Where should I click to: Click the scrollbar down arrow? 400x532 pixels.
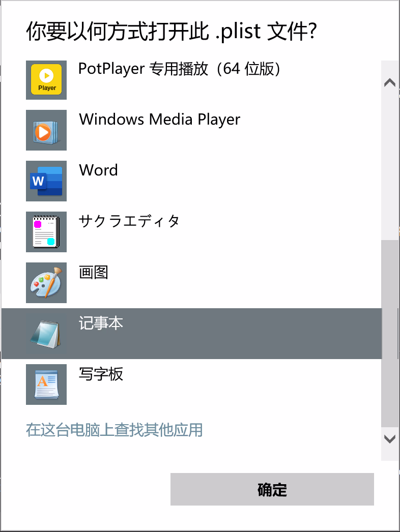point(390,439)
